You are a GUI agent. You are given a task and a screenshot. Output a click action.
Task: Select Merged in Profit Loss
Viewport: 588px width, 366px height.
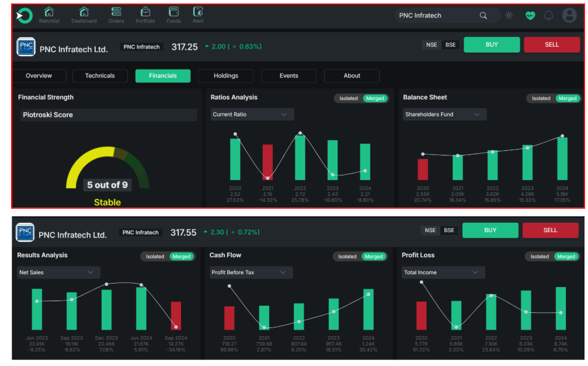click(566, 257)
